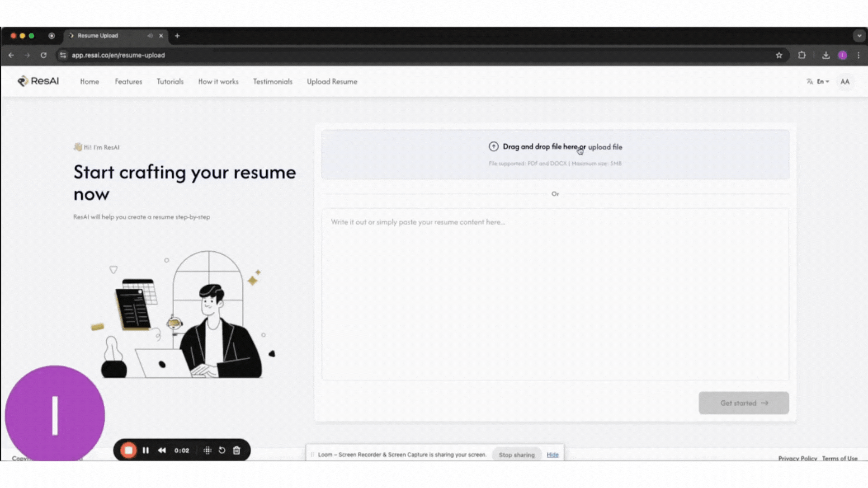Open the ResAI logo to go home
868x488 pixels.
click(x=38, y=81)
